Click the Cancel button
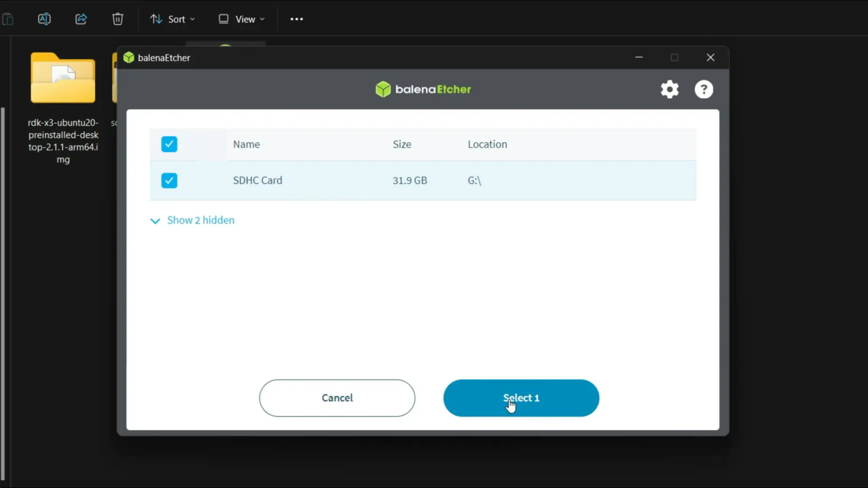The height and width of the screenshot is (488, 868). 337,398
